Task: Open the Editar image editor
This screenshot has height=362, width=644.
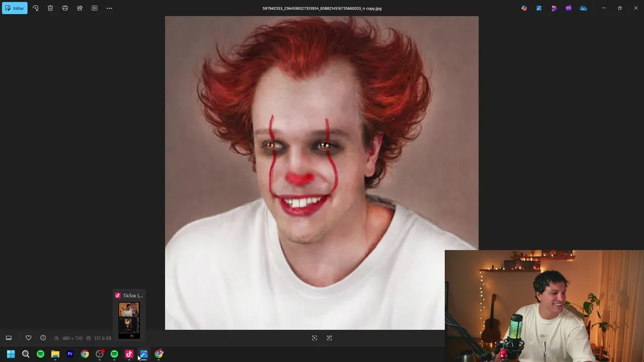Action: pyautogui.click(x=15, y=8)
